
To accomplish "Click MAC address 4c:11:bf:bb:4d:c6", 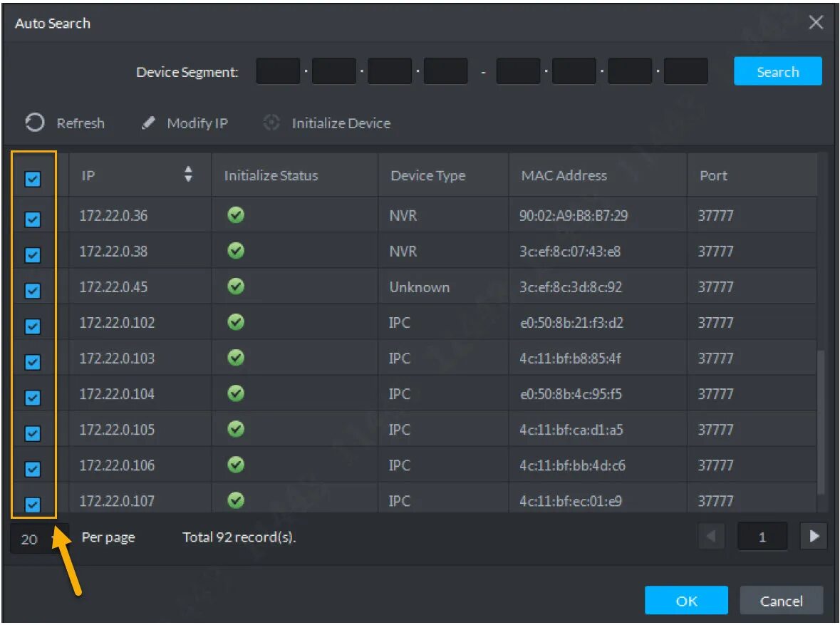I will [572, 465].
